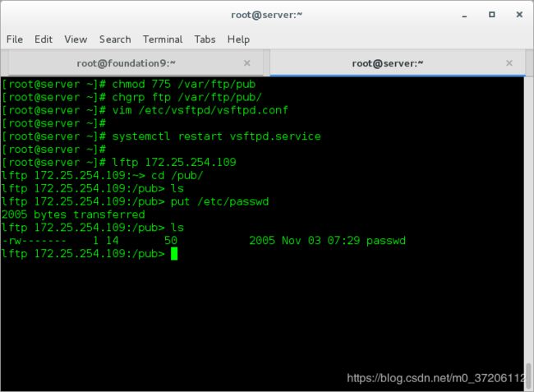Viewport: 534px width, 392px height.
Task: Click the green cursor at the lftp prompt
Action: 174,254
